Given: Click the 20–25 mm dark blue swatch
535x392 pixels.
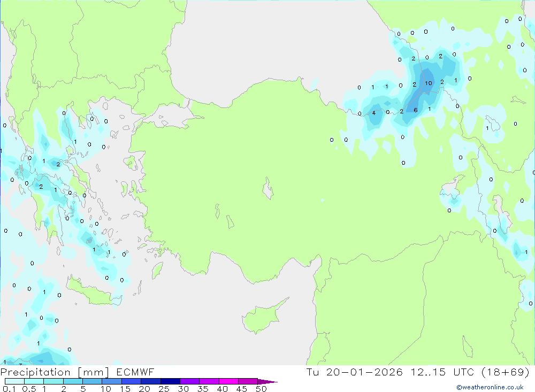Looking at the screenshot, I should point(150,381).
